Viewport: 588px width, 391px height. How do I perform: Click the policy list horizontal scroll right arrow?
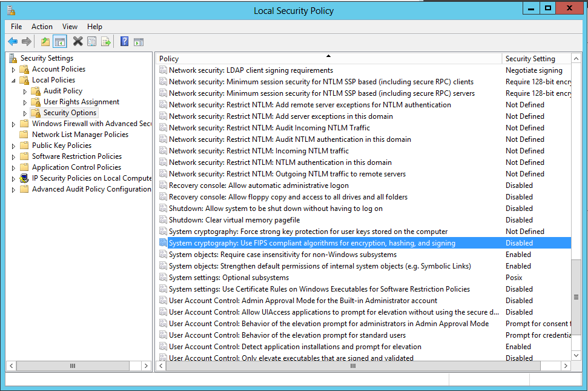click(566, 366)
